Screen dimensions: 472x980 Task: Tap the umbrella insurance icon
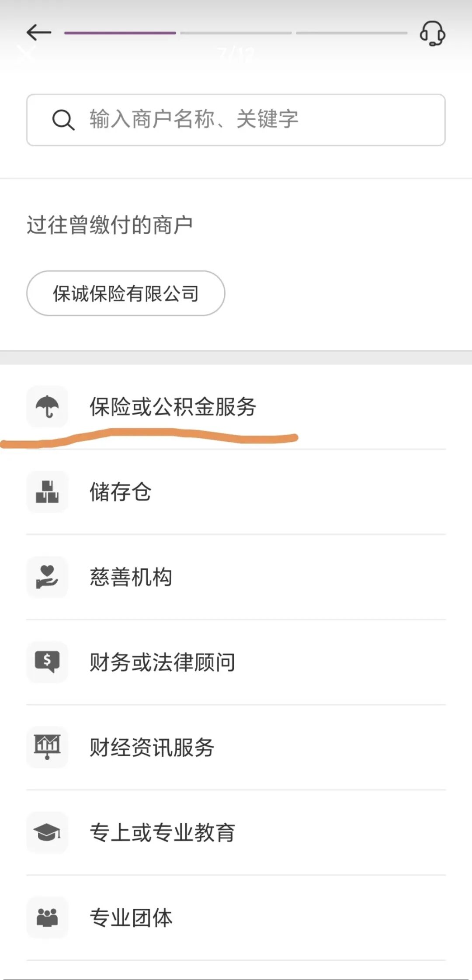pos(47,406)
